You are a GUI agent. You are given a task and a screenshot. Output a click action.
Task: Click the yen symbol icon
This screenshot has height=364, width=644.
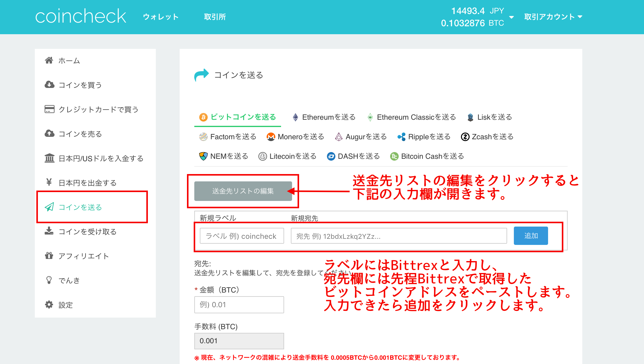coord(49,182)
